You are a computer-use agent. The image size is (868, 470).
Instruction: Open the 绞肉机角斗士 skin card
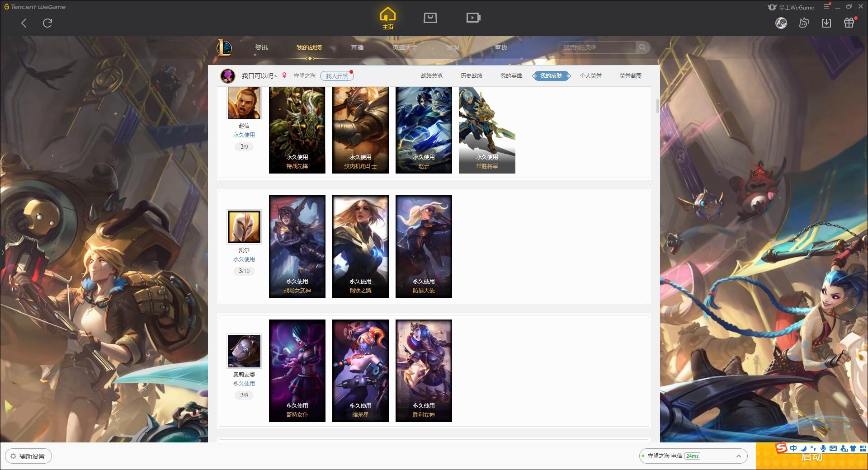click(x=360, y=130)
